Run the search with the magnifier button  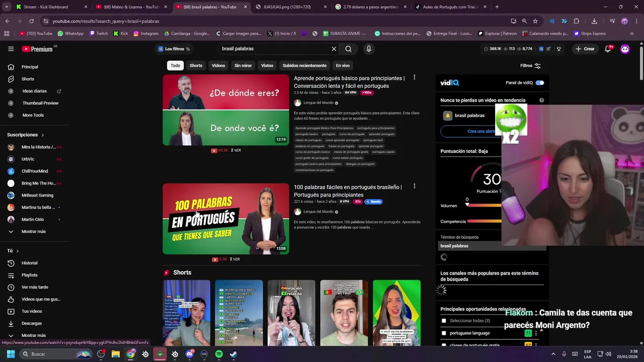pos(348,49)
